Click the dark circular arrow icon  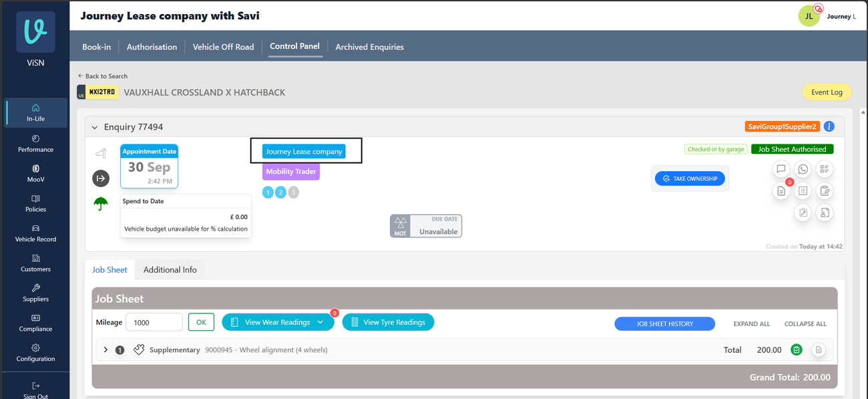[101, 178]
